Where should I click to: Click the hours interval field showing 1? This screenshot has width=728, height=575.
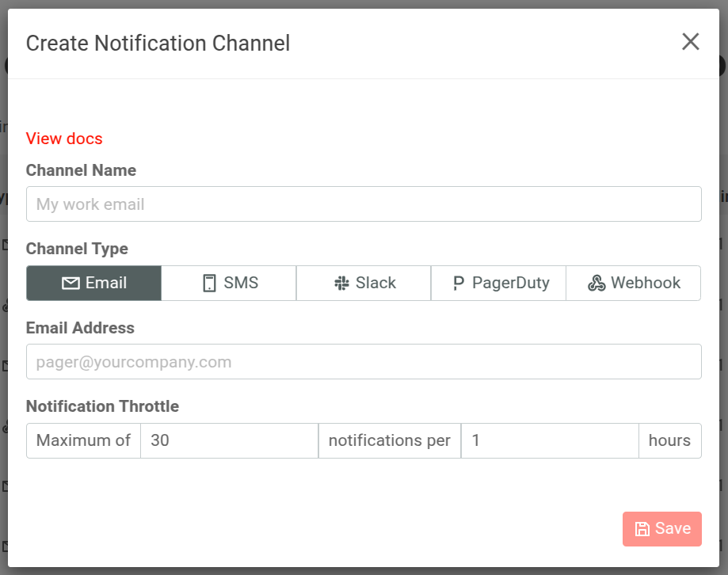click(550, 440)
